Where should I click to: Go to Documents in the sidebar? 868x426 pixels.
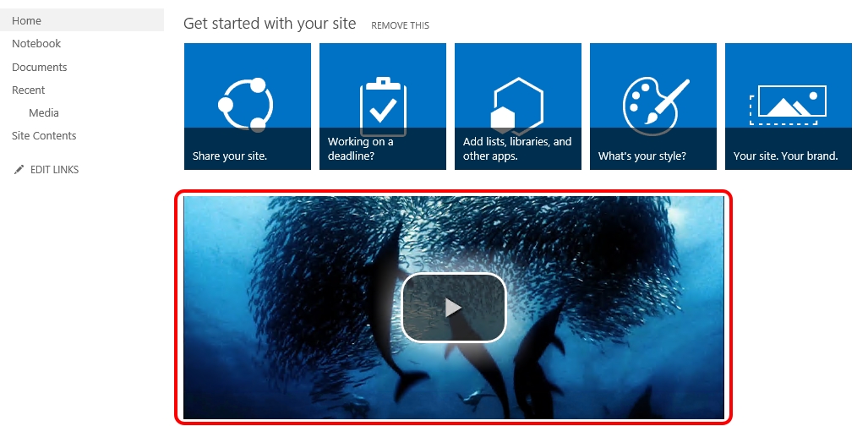click(x=39, y=68)
